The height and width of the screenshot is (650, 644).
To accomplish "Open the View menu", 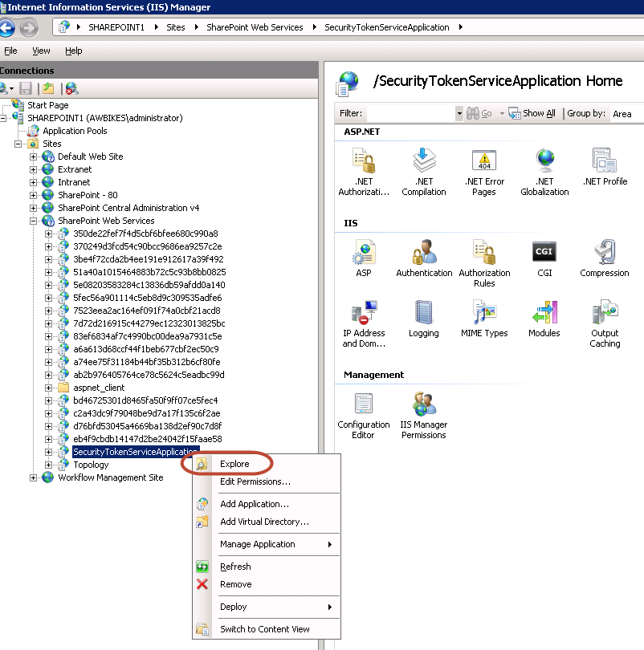I will (41, 51).
